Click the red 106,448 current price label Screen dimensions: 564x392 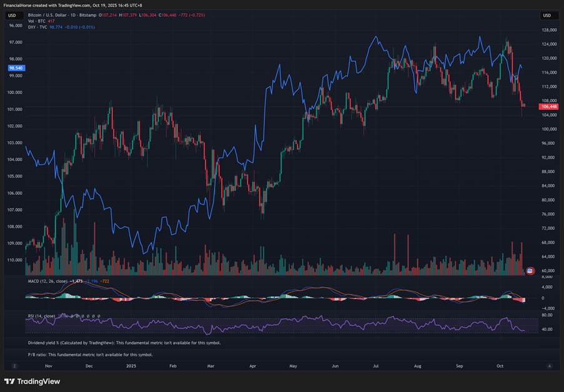pyautogui.click(x=548, y=106)
